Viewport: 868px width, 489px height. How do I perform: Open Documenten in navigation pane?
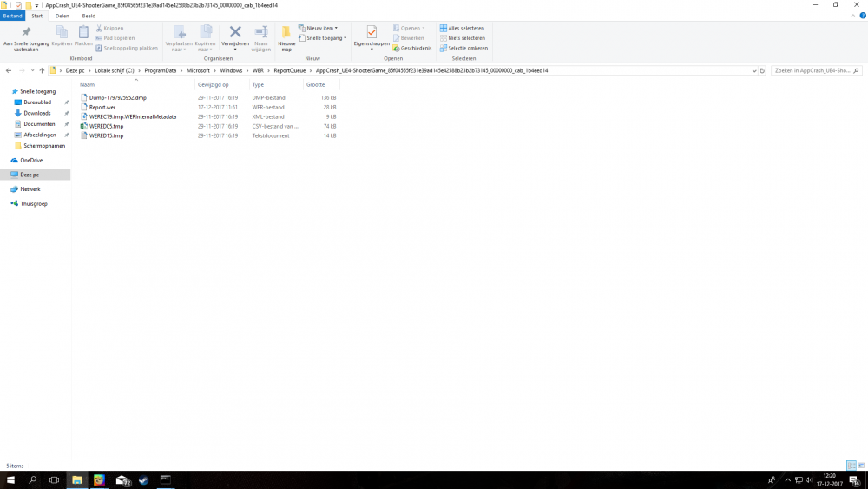point(39,124)
